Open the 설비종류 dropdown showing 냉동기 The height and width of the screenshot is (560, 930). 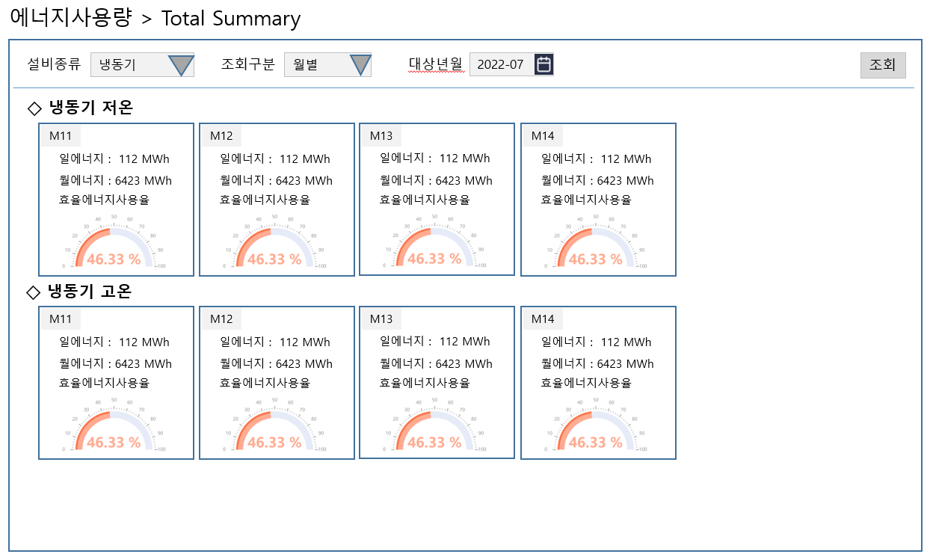142,65
